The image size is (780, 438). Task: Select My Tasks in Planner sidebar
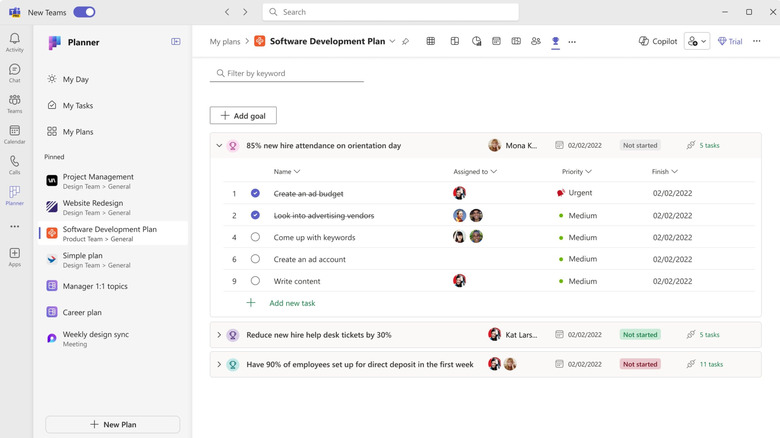click(x=77, y=105)
